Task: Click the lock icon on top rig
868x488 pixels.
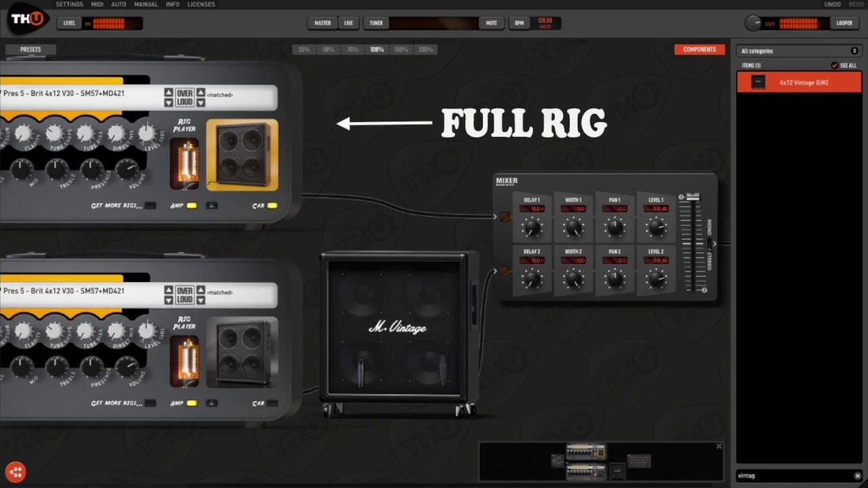Action: [212, 205]
